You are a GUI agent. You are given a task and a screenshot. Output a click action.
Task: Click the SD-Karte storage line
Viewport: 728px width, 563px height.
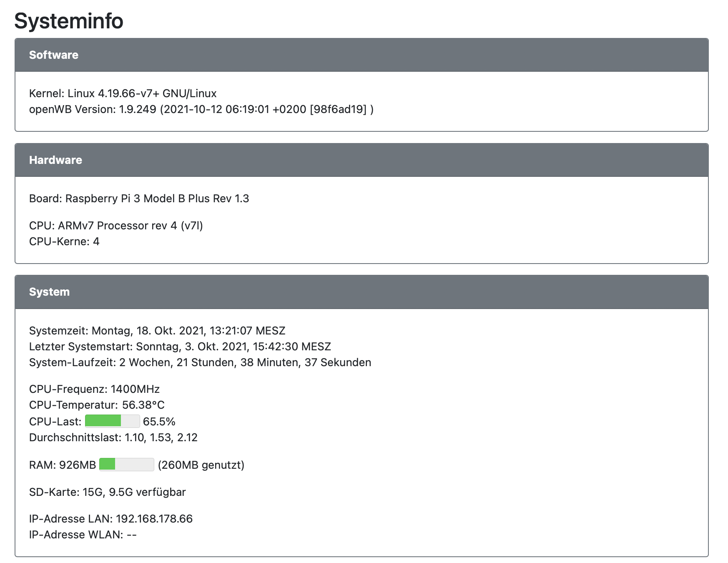point(107,492)
